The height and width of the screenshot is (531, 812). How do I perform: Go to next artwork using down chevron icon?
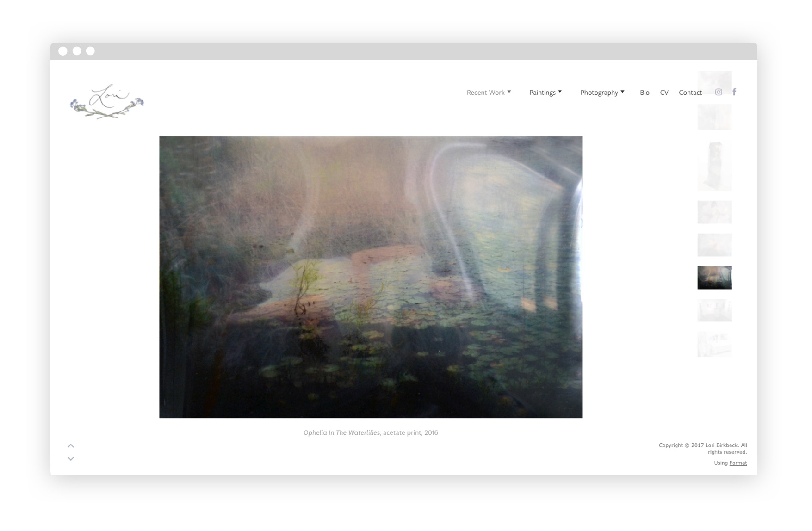coord(71,458)
